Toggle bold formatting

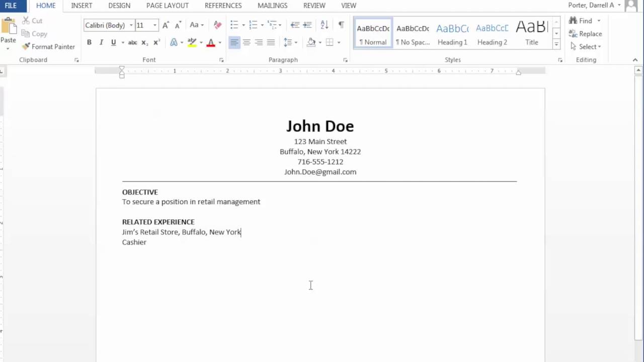click(89, 43)
